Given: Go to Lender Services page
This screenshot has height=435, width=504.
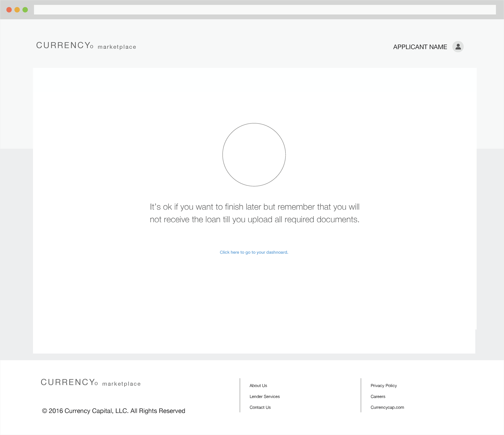Looking at the screenshot, I should 264,397.
